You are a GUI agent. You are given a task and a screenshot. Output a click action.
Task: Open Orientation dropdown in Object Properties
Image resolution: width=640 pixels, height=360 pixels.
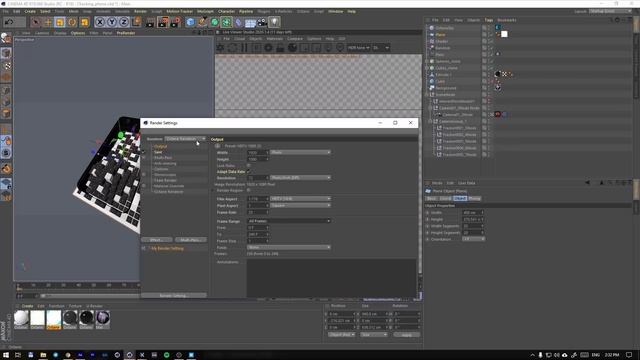473,239
